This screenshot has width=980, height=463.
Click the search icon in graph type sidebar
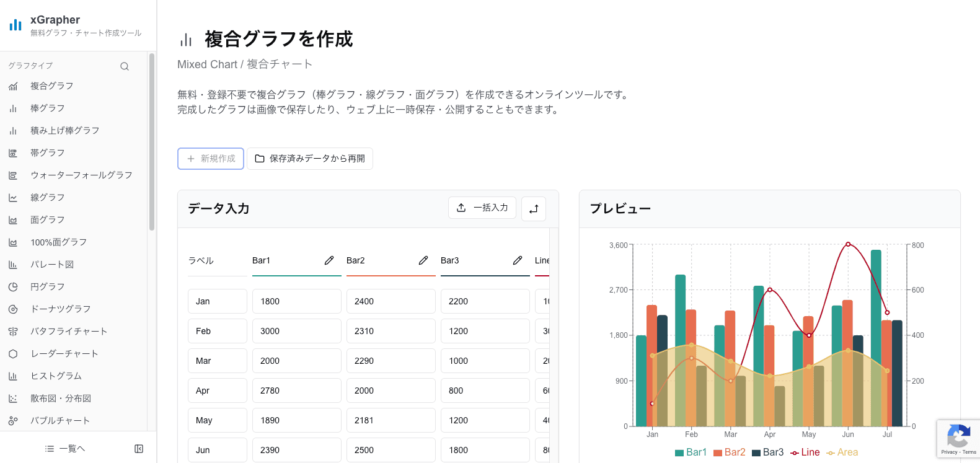point(125,66)
